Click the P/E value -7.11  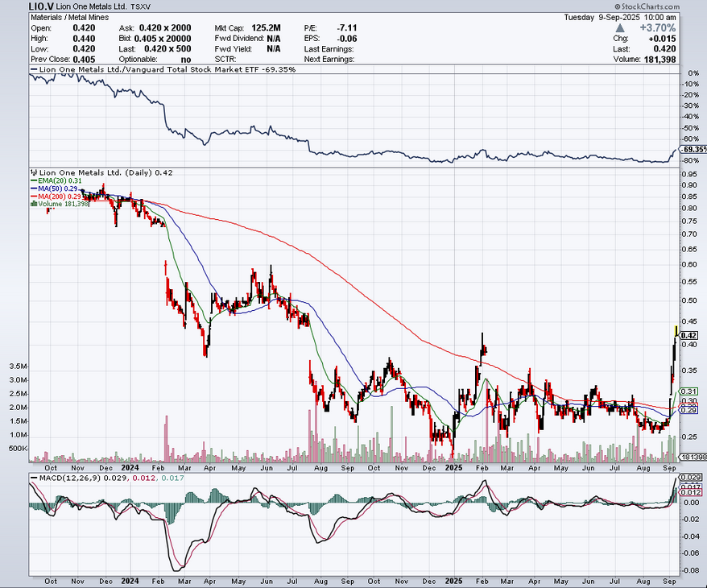click(x=347, y=28)
